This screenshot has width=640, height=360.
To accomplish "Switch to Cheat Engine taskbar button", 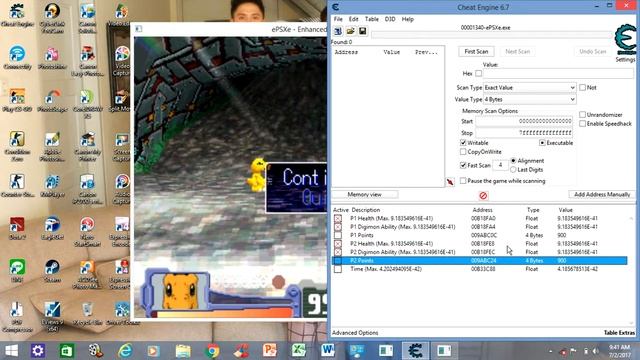I will tap(415, 351).
